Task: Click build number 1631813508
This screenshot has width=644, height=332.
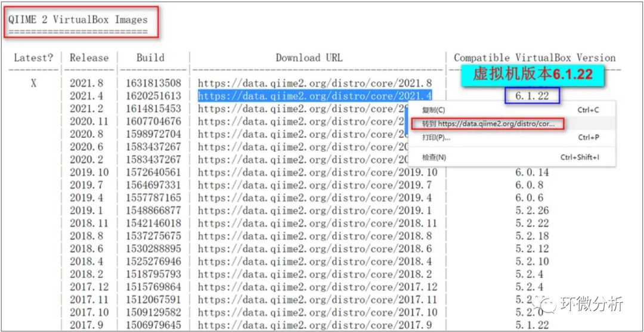Action: [x=153, y=83]
